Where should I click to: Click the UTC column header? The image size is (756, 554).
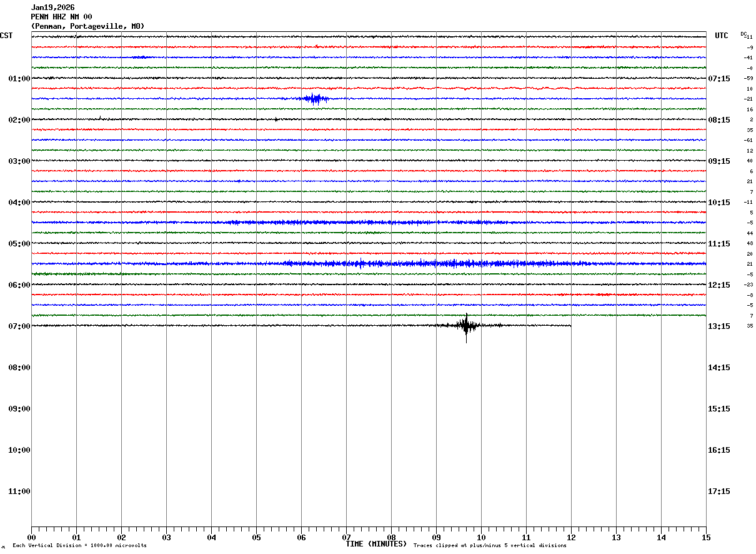click(722, 36)
